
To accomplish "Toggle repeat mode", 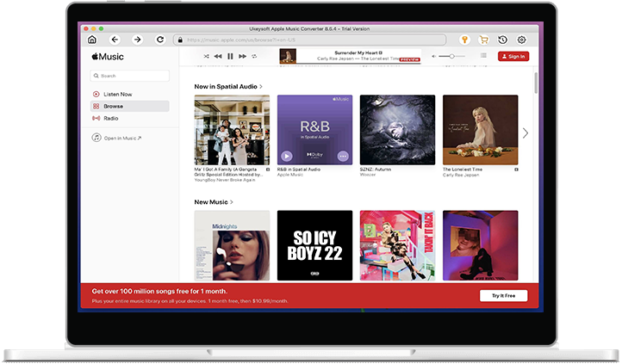I will (x=254, y=56).
